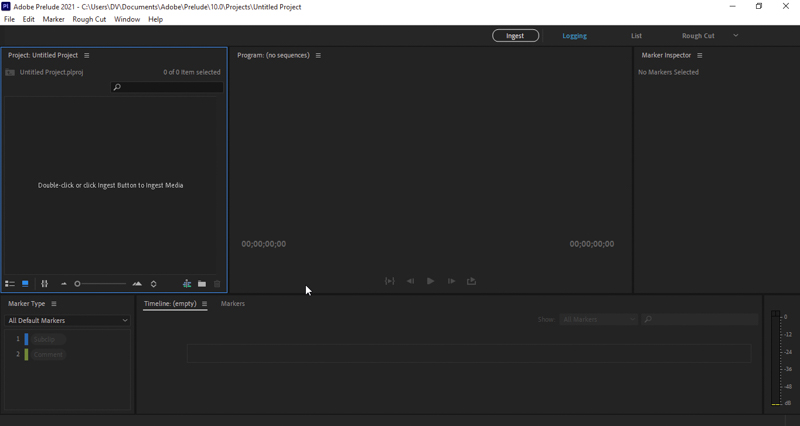This screenshot has width=800, height=426.
Task: Switch Project panel to thumbnail view
Action: (x=25, y=284)
